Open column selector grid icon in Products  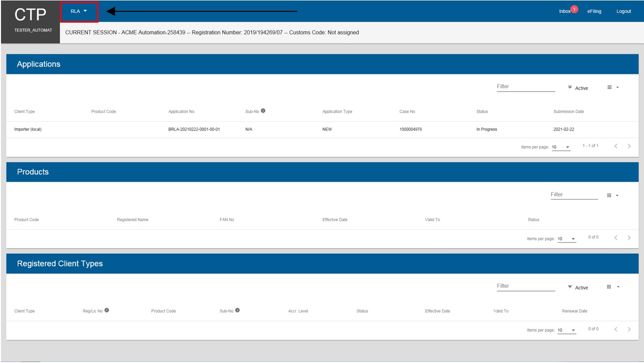coord(612,196)
